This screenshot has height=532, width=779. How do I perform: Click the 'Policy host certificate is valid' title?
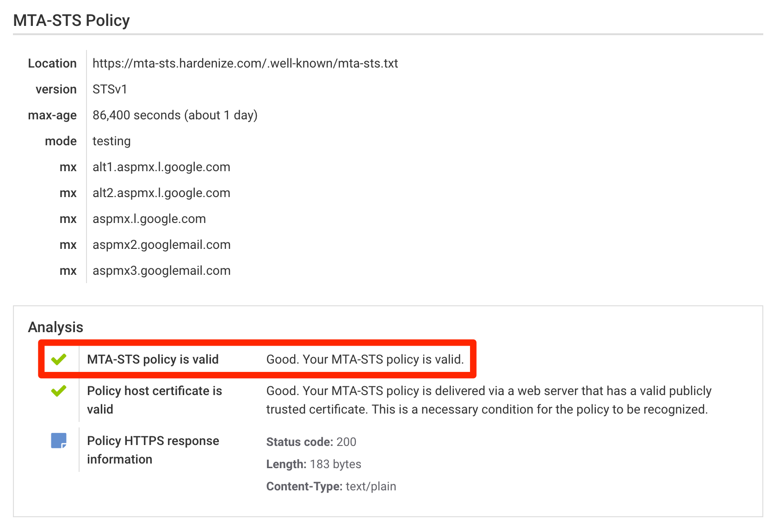[x=155, y=400]
